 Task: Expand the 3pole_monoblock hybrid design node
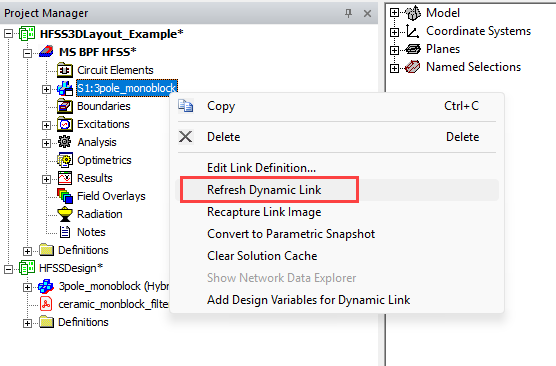click(x=27, y=287)
